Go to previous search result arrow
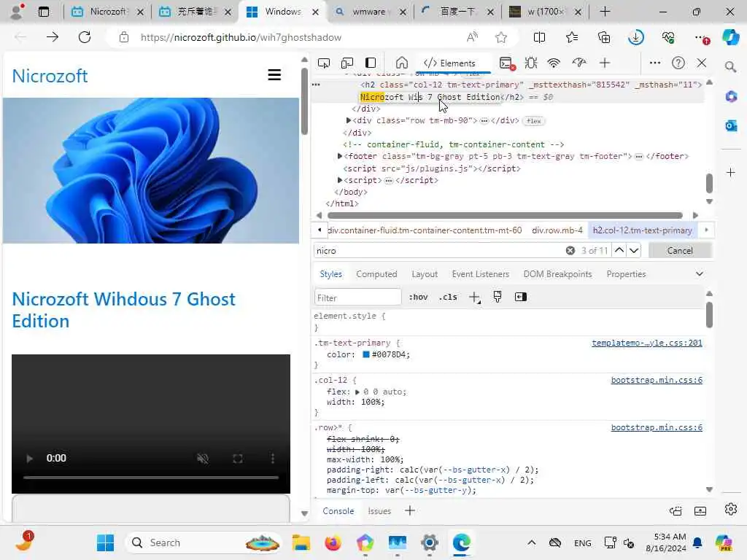Viewport: 747px width, 560px height. tap(619, 251)
